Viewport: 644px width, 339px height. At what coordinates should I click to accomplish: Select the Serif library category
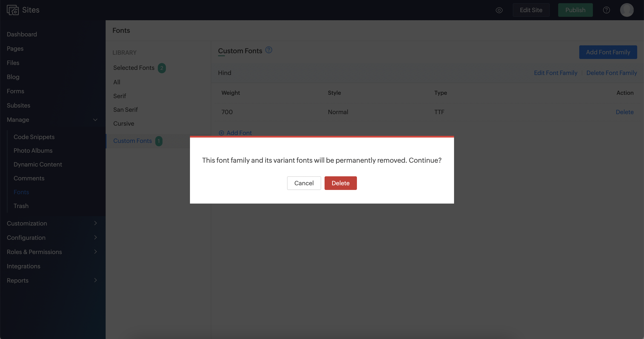(x=119, y=96)
